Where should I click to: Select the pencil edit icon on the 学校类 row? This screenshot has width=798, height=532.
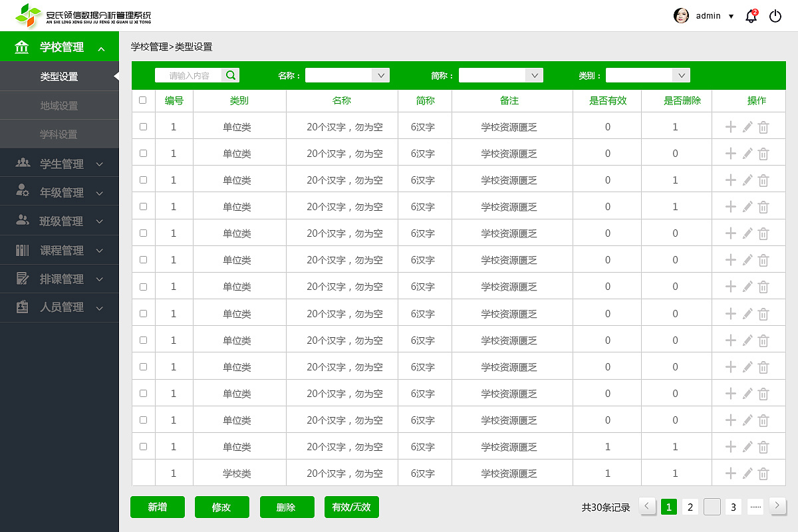(747, 473)
